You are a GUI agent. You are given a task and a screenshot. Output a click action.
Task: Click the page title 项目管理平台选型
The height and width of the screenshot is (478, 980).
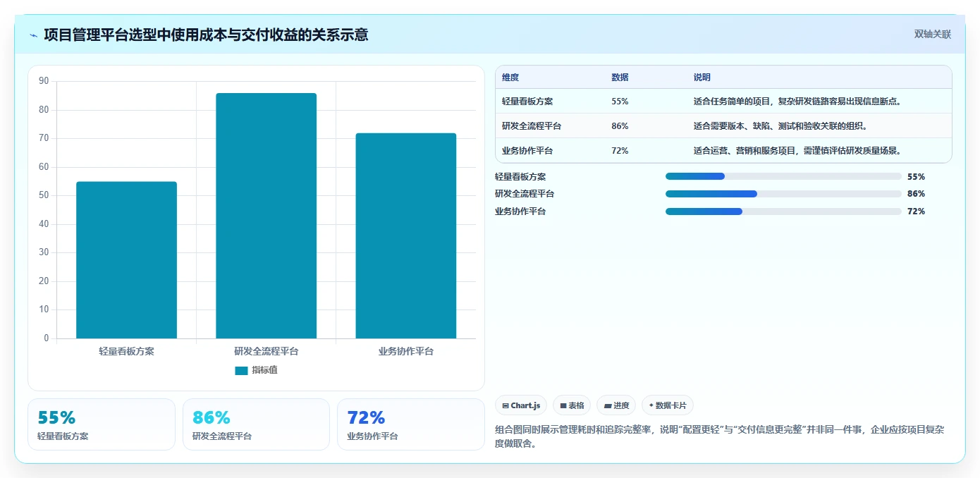coord(206,35)
